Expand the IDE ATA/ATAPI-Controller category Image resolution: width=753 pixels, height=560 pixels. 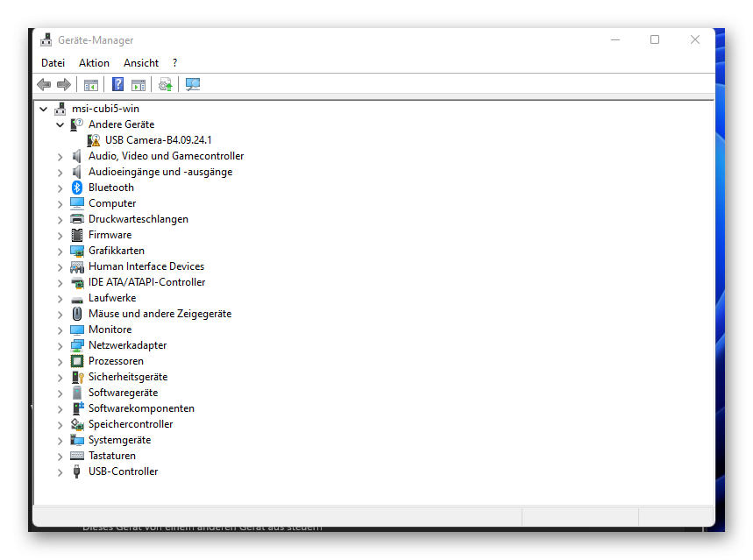60,283
